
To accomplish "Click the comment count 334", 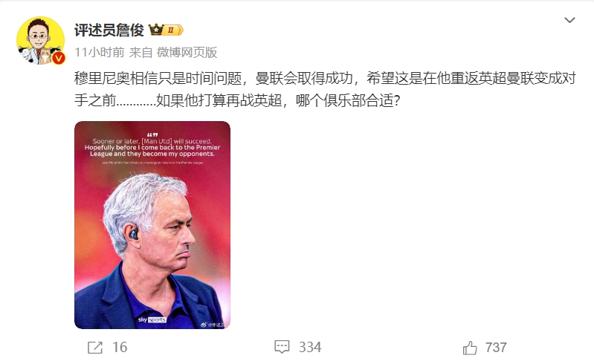I will pyautogui.click(x=310, y=347).
